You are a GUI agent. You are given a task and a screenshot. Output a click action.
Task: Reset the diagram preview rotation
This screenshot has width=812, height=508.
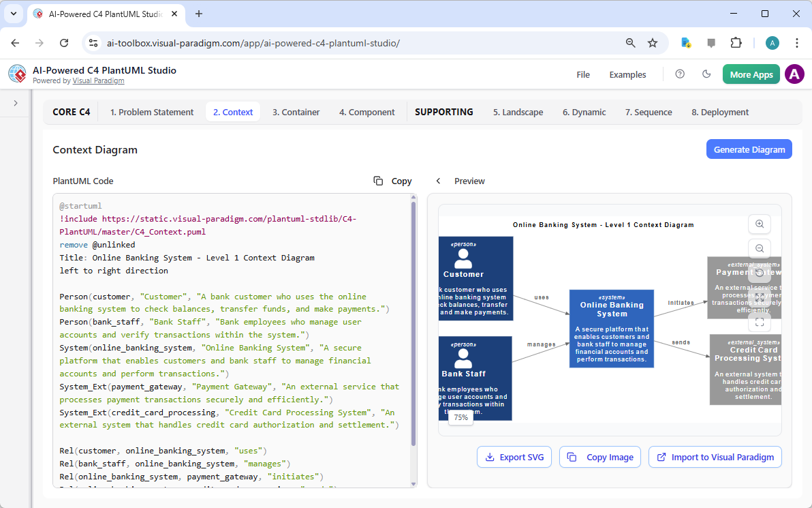[760, 273]
